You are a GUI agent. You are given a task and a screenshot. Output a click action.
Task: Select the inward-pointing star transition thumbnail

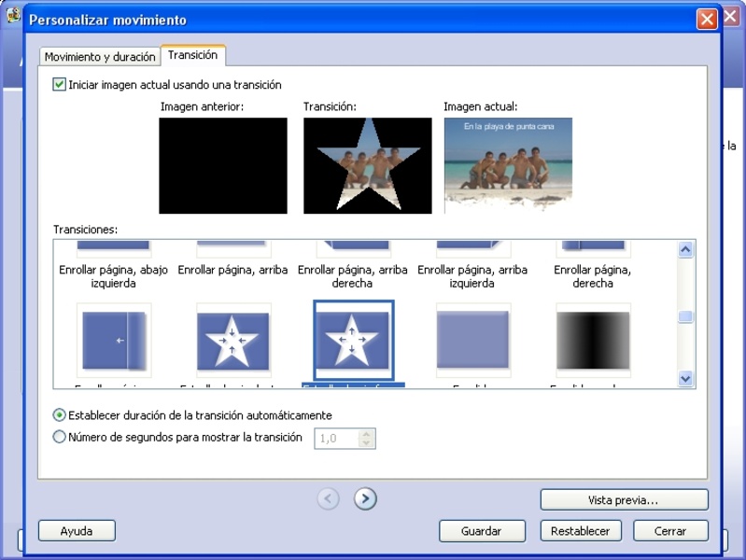point(233,341)
